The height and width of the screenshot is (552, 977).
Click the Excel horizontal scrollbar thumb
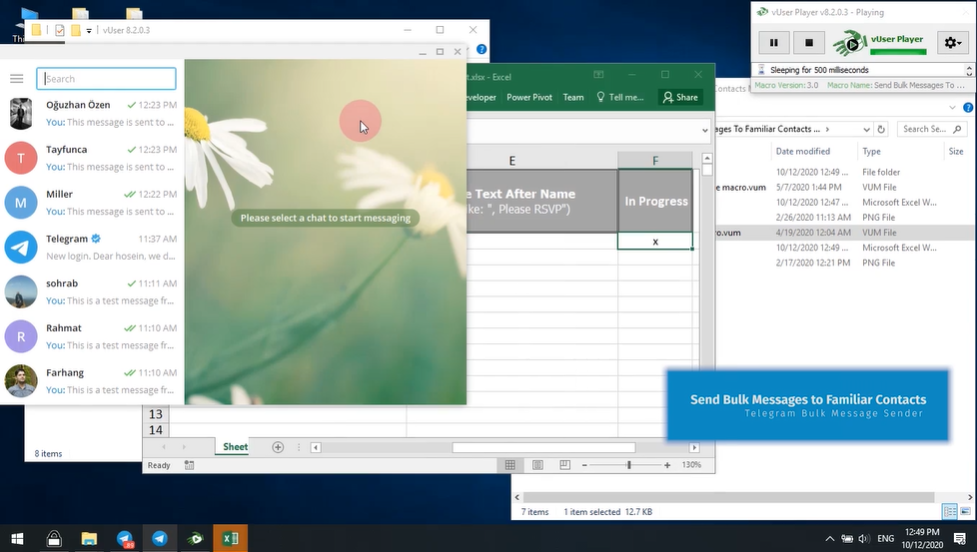point(543,447)
